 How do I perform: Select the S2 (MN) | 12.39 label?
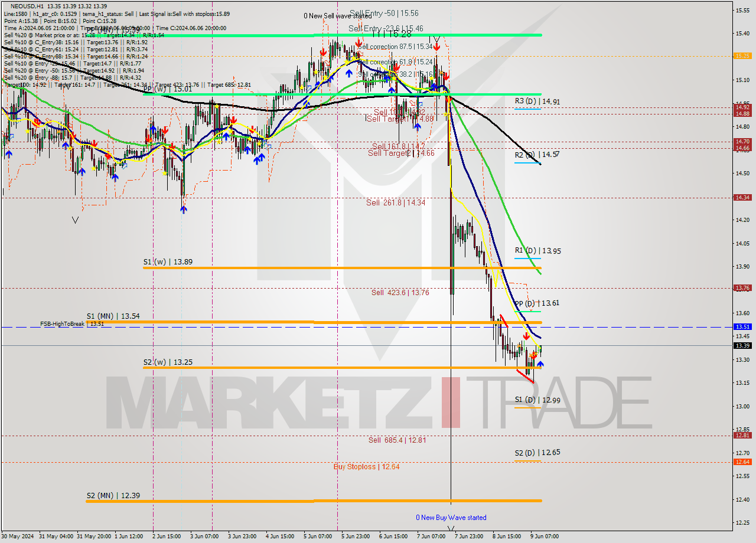click(x=113, y=495)
